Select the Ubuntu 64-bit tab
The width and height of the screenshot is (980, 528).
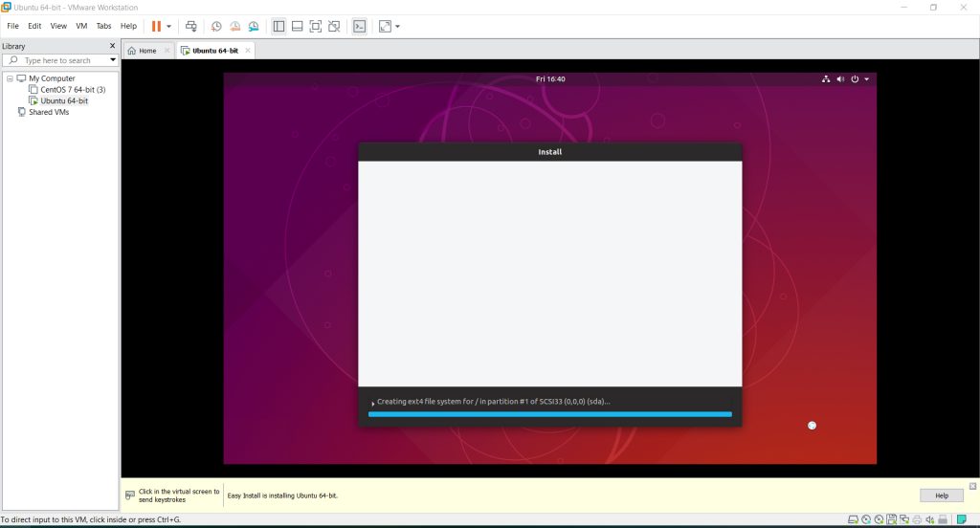[x=215, y=51]
